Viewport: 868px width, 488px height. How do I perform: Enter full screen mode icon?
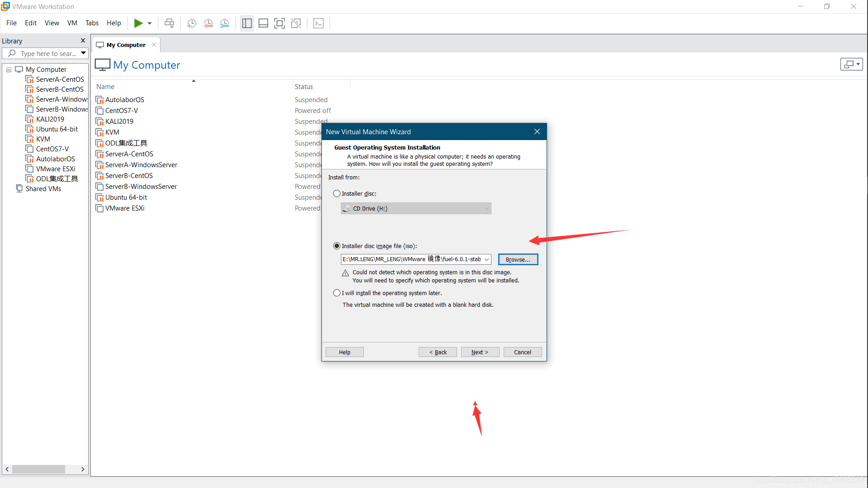(x=279, y=23)
